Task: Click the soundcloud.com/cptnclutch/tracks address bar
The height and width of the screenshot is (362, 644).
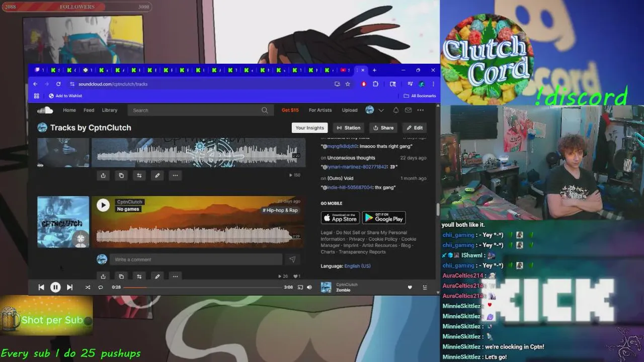Action: click(201, 84)
